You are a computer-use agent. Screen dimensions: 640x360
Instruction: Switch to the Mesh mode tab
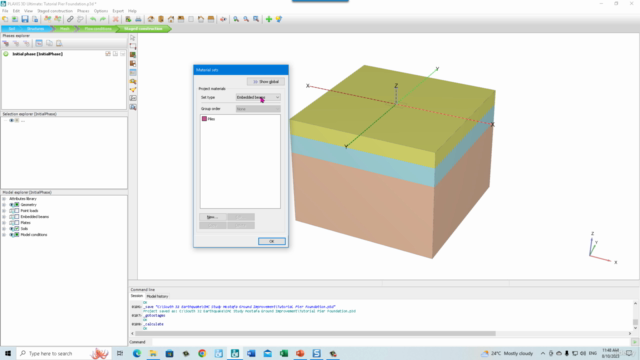(x=64, y=29)
